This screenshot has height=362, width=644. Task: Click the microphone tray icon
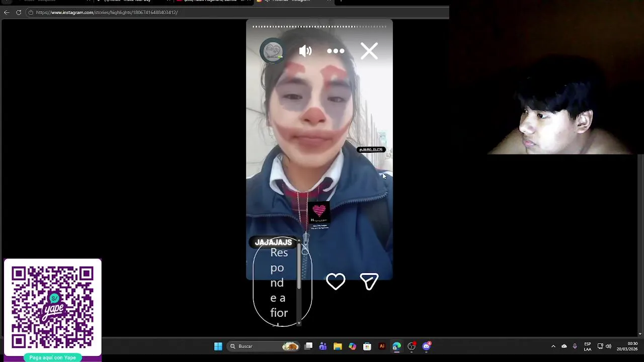575,346
